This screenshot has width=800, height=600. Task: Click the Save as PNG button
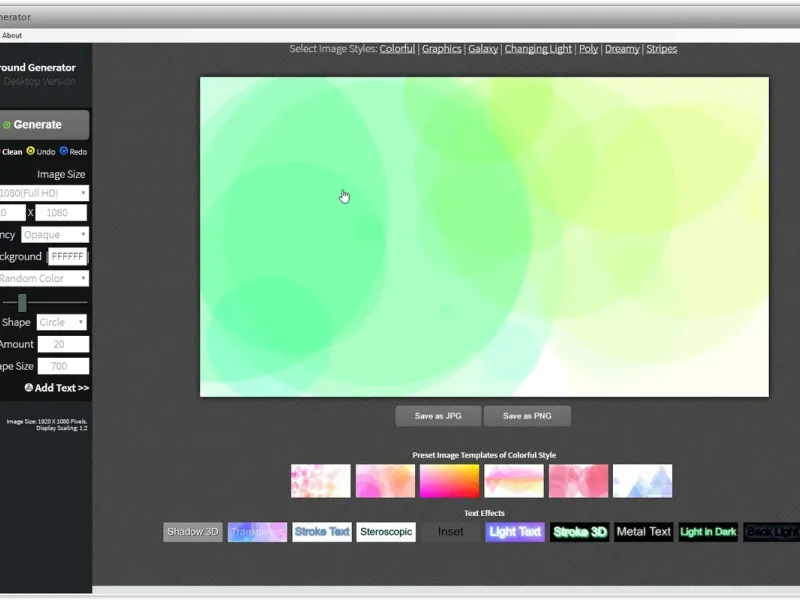pos(527,416)
